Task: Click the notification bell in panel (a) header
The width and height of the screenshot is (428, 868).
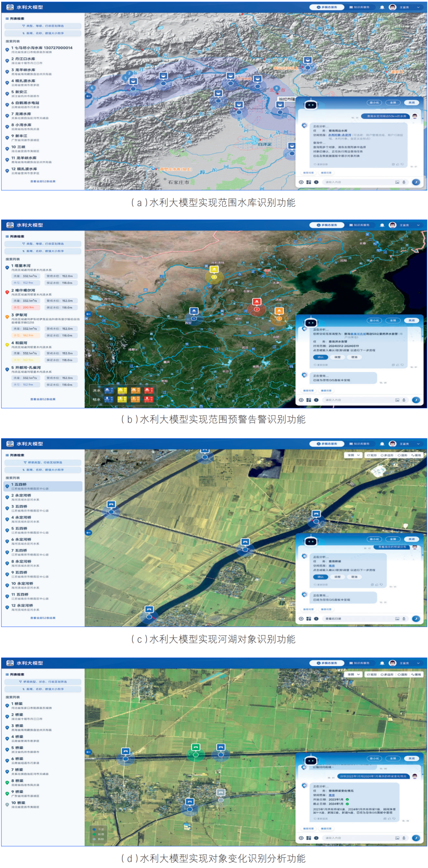Action: tap(382, 7)
